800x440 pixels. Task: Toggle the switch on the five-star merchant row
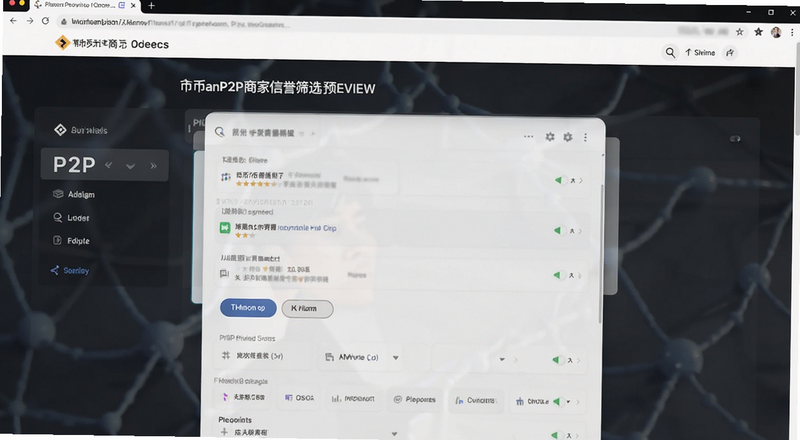559,180
